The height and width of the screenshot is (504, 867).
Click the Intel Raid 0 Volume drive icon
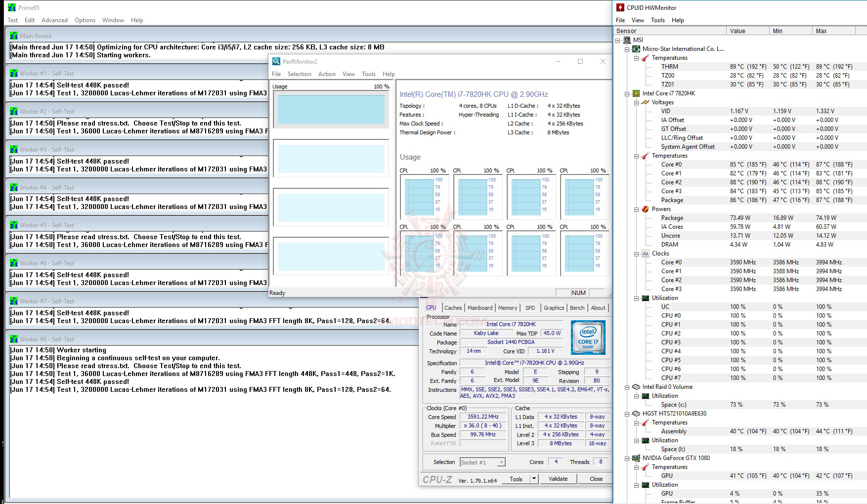(636, 387)
